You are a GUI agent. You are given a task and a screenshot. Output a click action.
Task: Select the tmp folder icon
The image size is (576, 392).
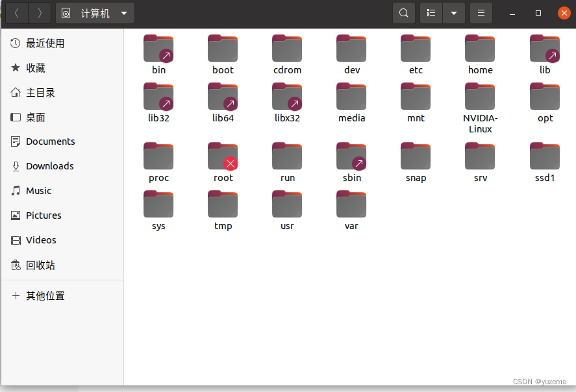(223, 204)
